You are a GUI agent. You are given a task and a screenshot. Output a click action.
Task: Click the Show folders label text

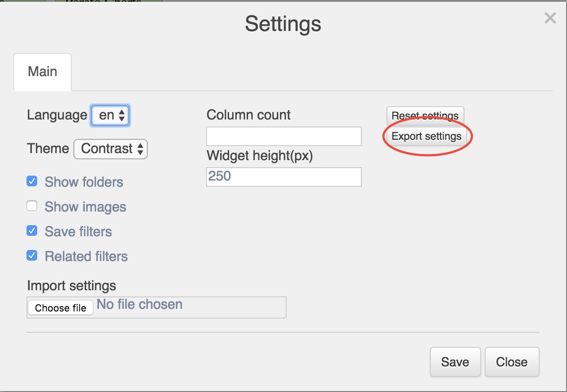tap(84, 182)
